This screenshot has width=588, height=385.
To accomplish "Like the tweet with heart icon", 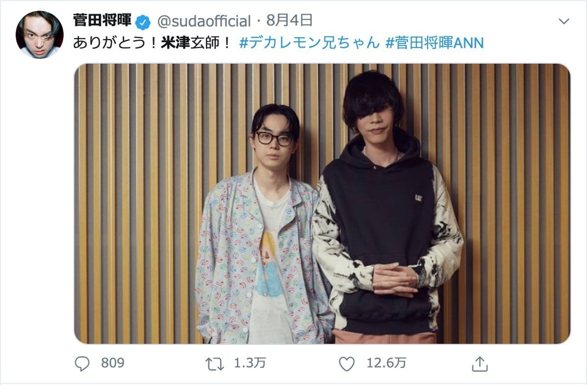I will 347,363.
